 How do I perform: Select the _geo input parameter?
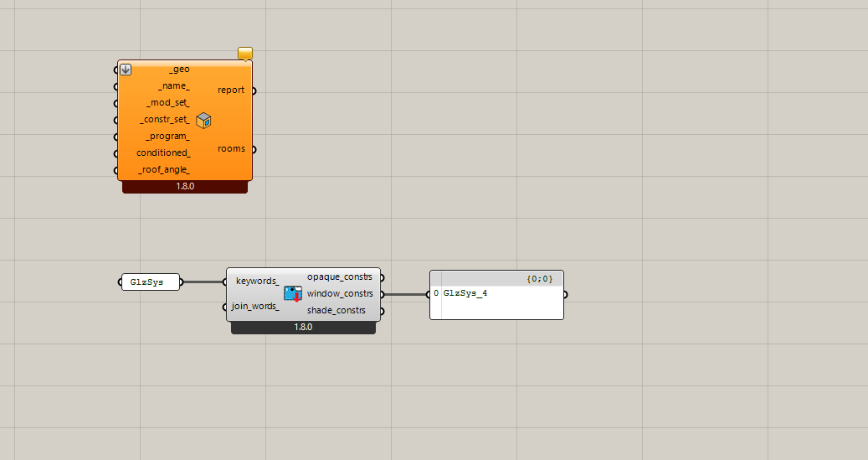pos(179,70)
